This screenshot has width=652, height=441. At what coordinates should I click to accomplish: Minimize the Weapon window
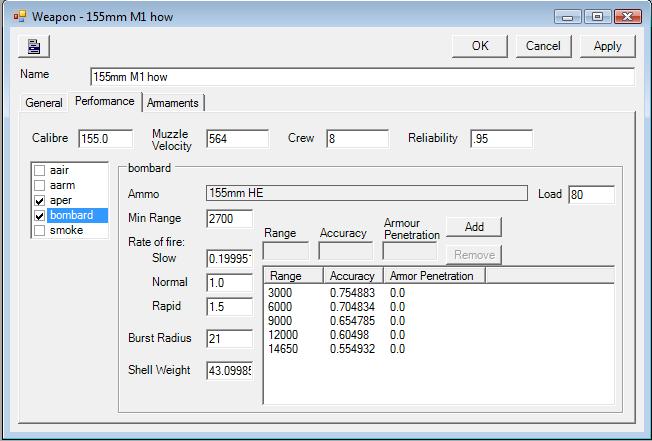(568, 17)
